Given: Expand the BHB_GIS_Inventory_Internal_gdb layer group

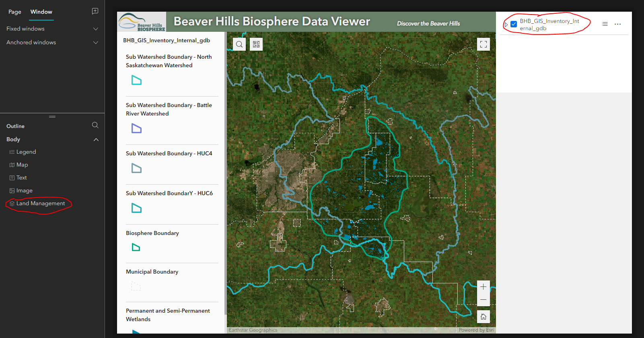Looking at the screenshot, I should 506,25.
